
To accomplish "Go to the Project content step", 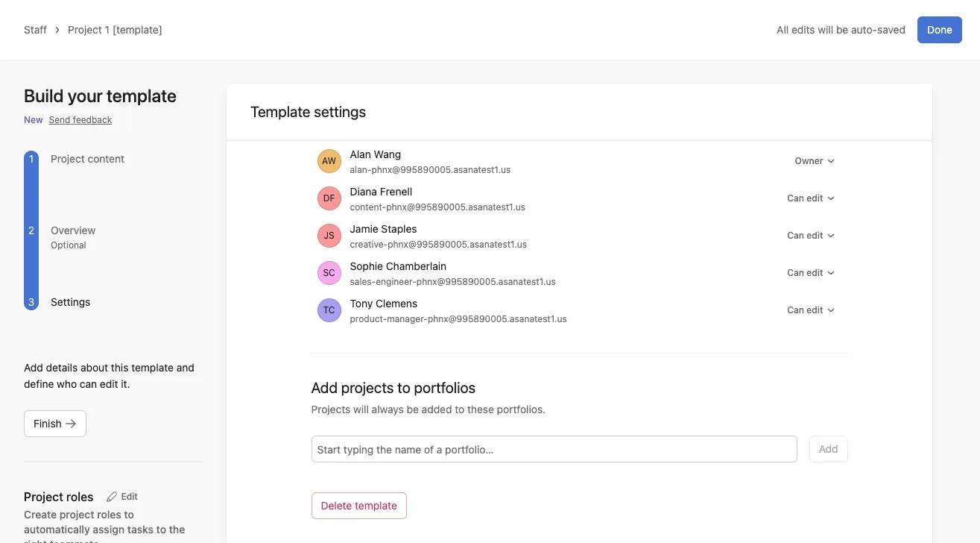I will coord(87,159).
